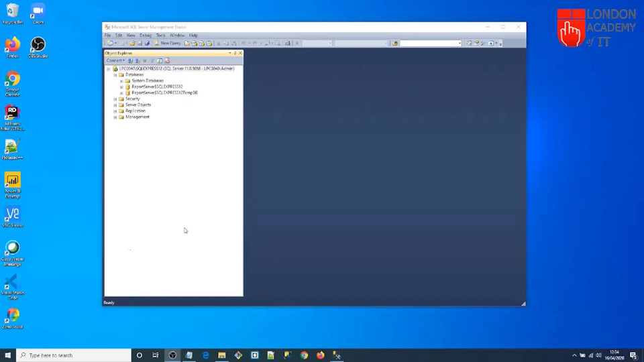Click the taskbar search box
The height and width of the screenshot is (362, 644).
point(74,355)
